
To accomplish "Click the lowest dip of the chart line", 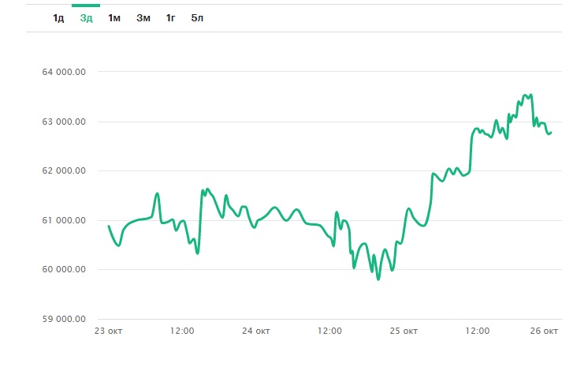I will (x=378, y=279).
